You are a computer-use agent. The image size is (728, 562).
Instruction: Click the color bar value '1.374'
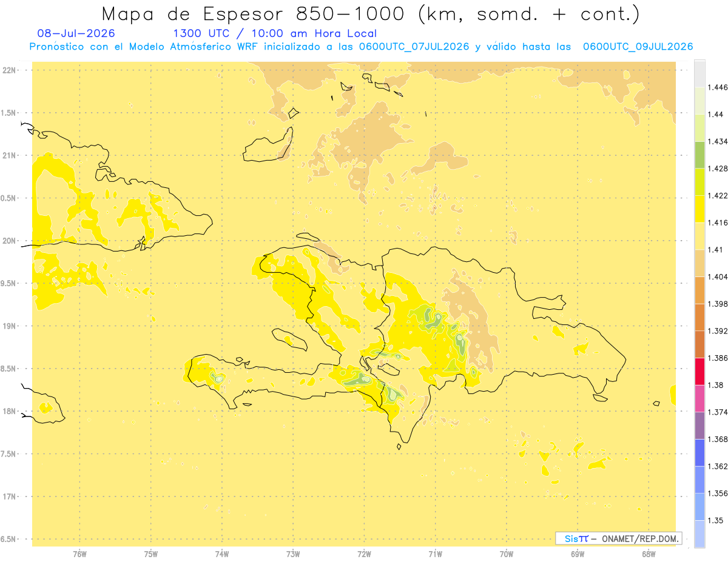pyautogui.click(x=718, y=412)
